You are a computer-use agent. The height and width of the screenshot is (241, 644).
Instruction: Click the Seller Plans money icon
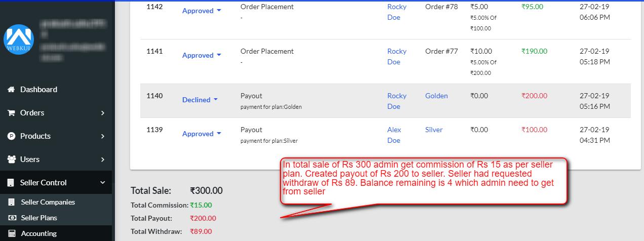pos(11,218)
